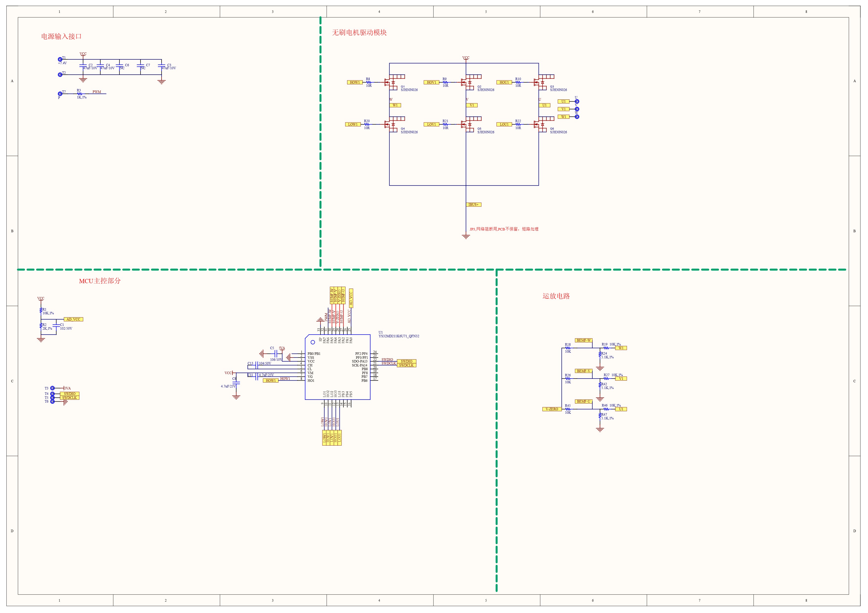Select resistor R3 1K,1%
The width and height of the screenshot is (868, 613).
point(79,94)
